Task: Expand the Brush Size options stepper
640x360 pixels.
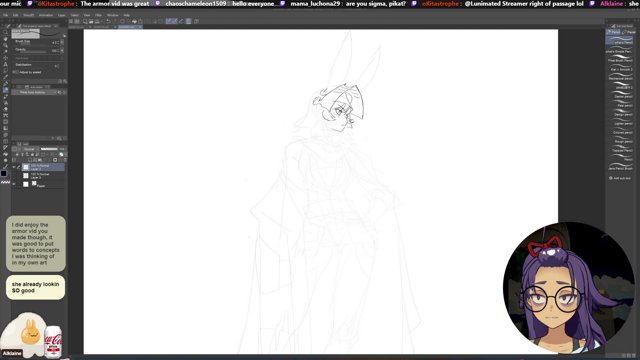Action: coord(62,42)
